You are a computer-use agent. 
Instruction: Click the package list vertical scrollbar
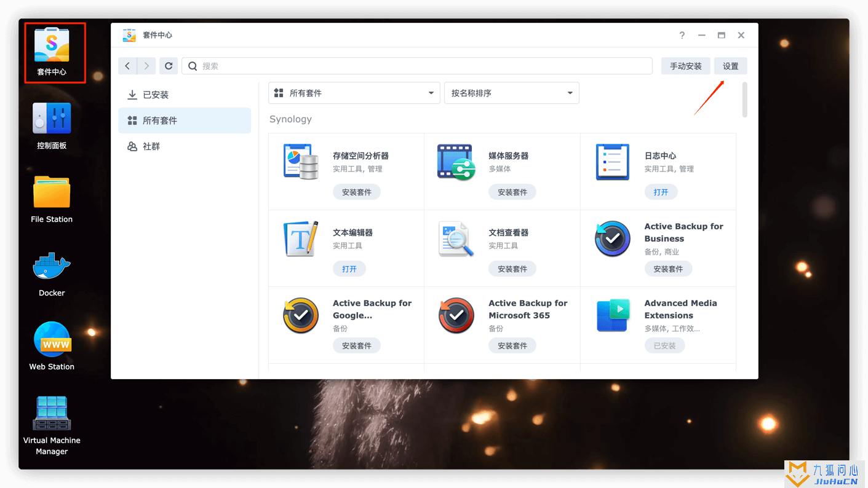[744, 100]
